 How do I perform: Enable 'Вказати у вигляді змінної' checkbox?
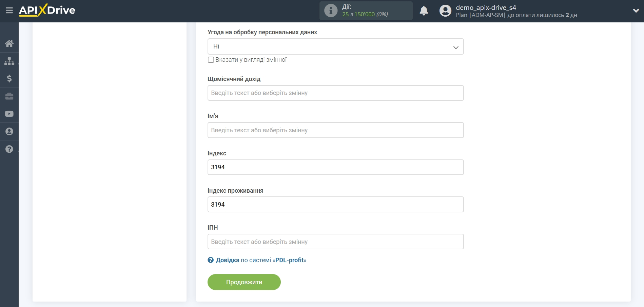(x=211, y=60)
